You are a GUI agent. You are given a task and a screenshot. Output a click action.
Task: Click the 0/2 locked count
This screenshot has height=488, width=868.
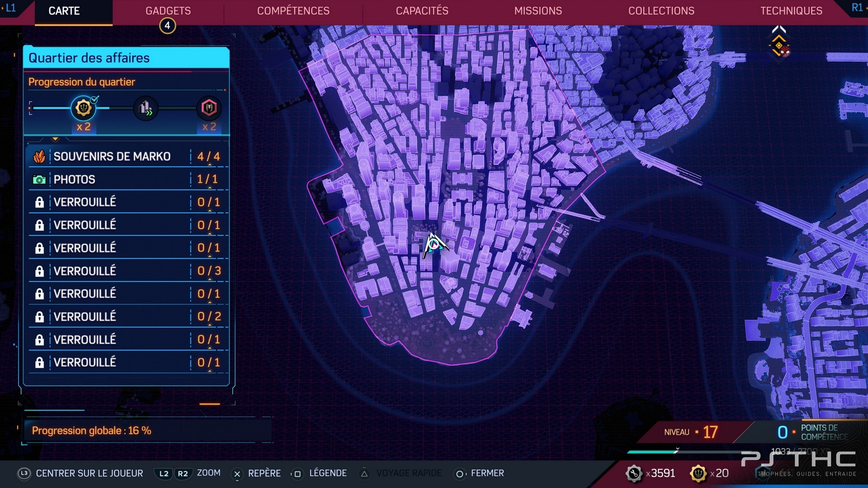pyautogui.click(x=209, y=317)
